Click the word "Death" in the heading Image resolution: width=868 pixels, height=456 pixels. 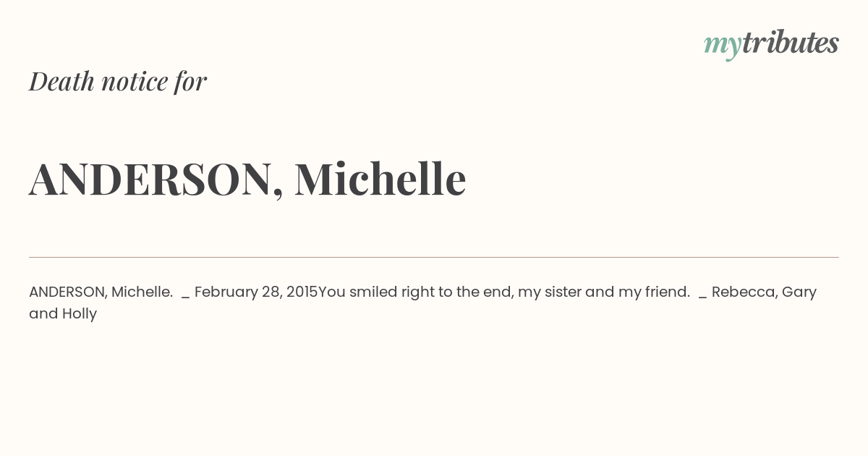coord(62,81)
